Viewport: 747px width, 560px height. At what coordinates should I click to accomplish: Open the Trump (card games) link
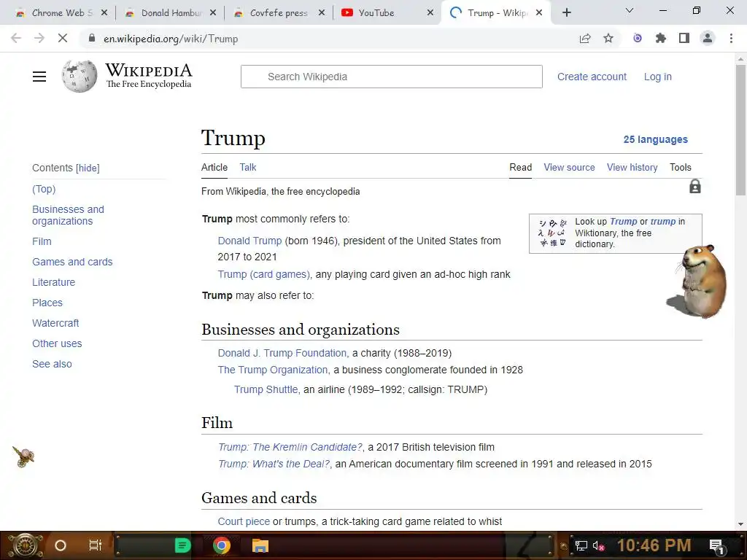(263, 274)
